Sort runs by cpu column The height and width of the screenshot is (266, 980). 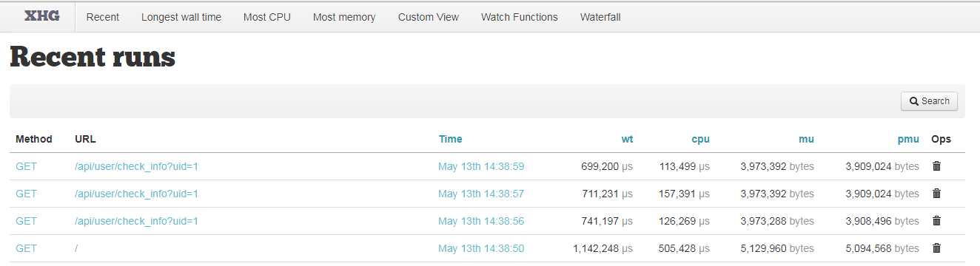(x=701, y=139)
